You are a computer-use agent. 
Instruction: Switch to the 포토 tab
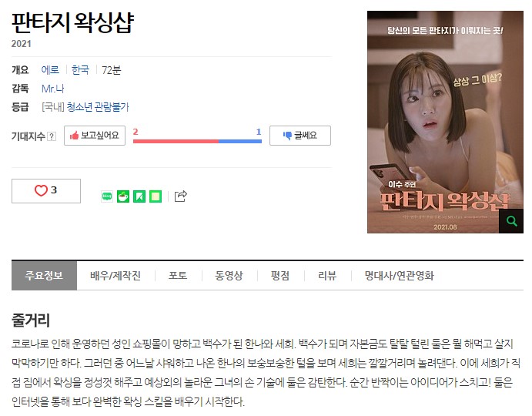pyautogui.click(x=178, y=276)
